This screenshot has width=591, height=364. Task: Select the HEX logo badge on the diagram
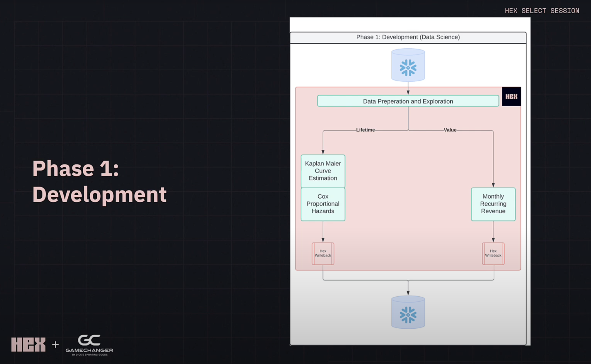click(511, 97)
